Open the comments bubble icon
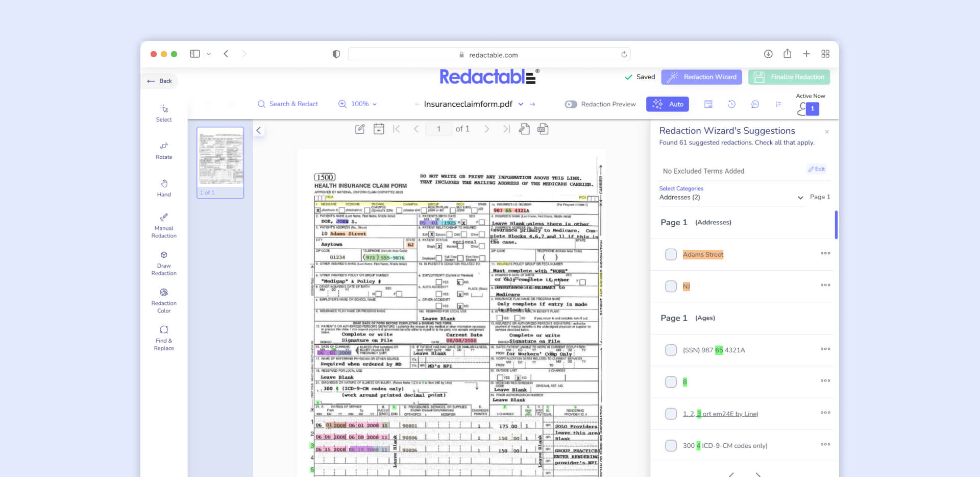Screen dimensions: 980x477 (755, 104)
